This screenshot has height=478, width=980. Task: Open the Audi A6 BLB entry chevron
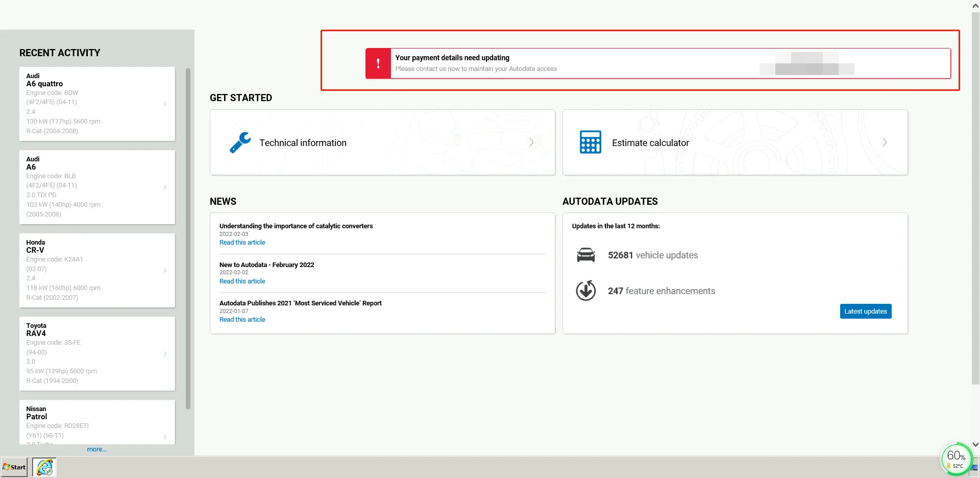point(165,187)
